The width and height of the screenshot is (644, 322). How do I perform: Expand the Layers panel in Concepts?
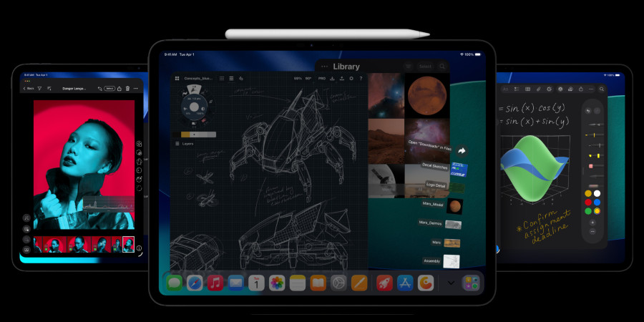[x=187, y=144]
